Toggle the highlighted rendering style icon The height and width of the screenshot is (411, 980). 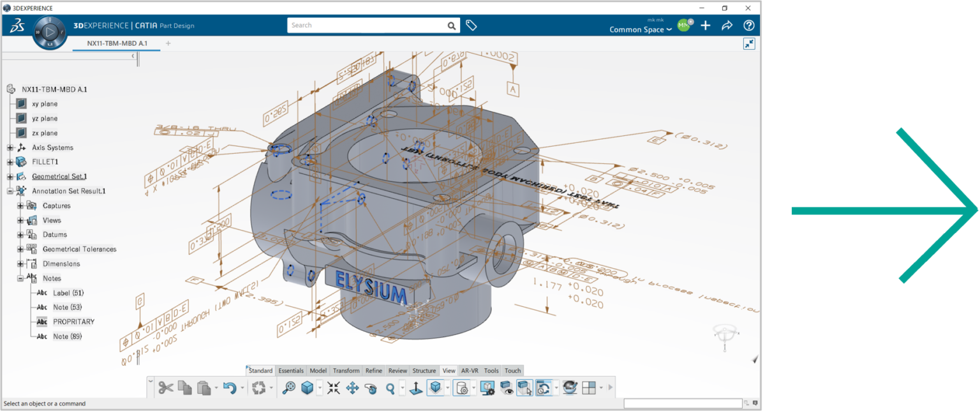coord(543,387)
